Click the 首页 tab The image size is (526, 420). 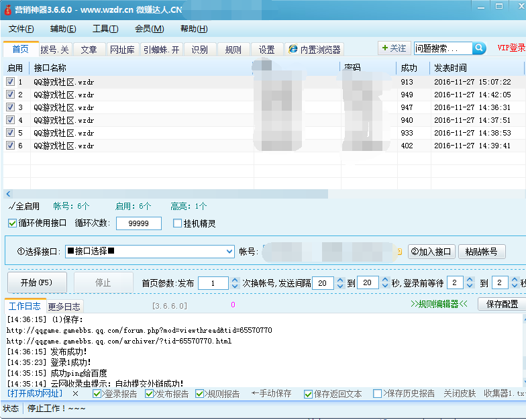(21, 49)
